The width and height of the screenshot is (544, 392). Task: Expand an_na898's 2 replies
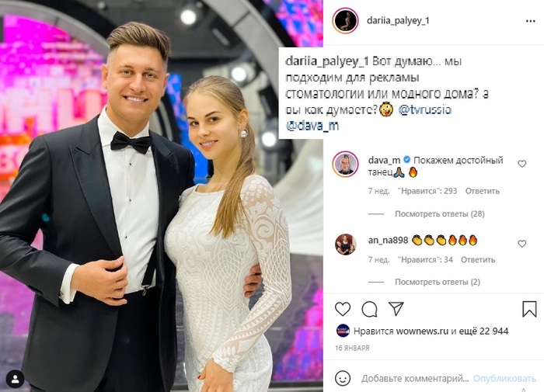tap(438, 282)
